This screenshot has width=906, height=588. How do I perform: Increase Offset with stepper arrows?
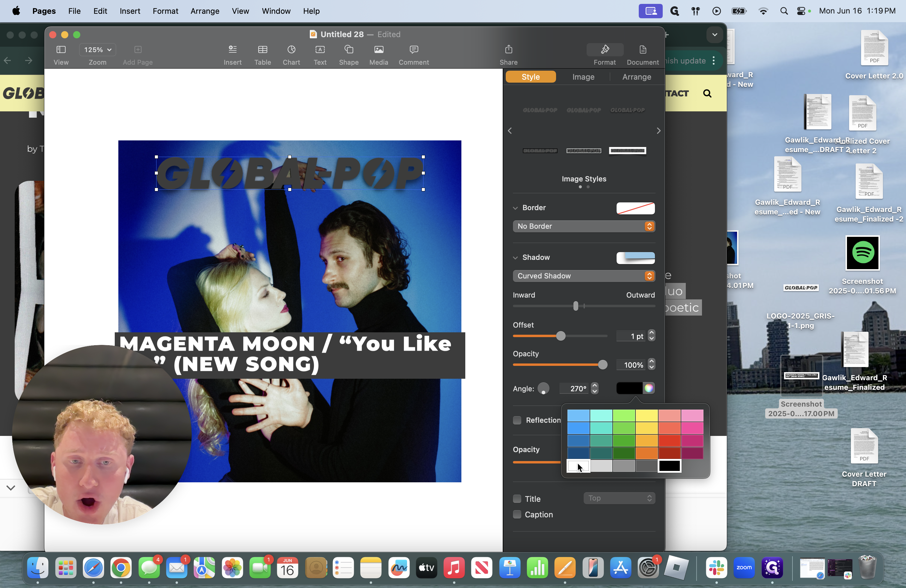pos(651,336)
